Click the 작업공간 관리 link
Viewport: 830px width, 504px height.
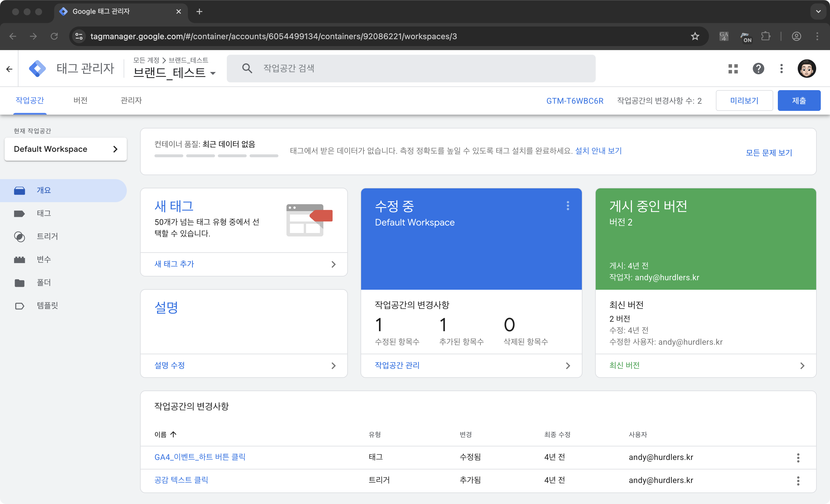pyautogui.click(x=397, y=366)
